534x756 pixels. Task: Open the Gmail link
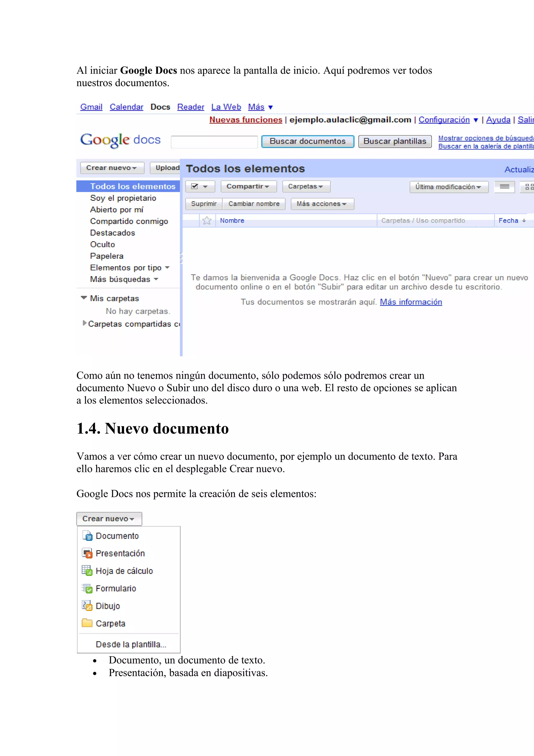point(92,107)
